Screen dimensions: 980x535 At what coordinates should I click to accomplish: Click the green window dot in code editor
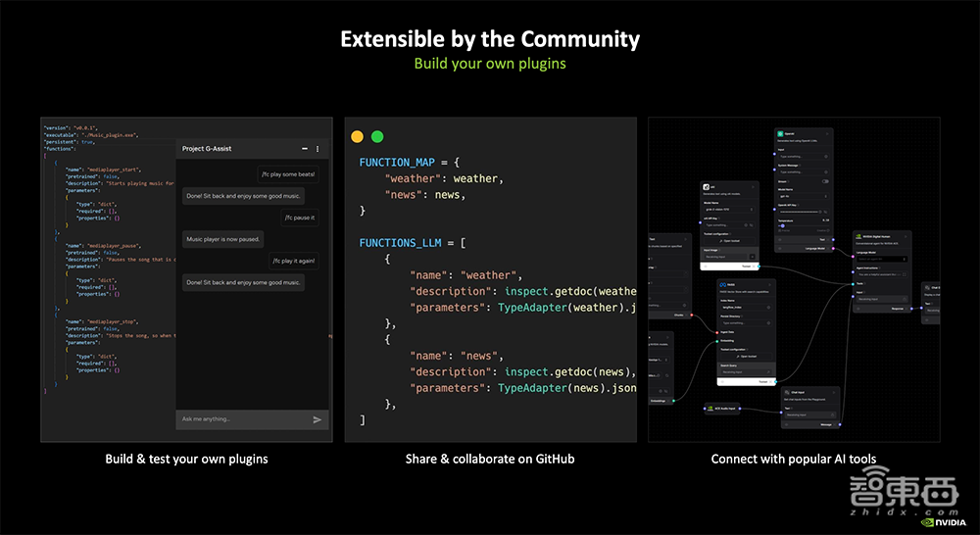point(377,137)
